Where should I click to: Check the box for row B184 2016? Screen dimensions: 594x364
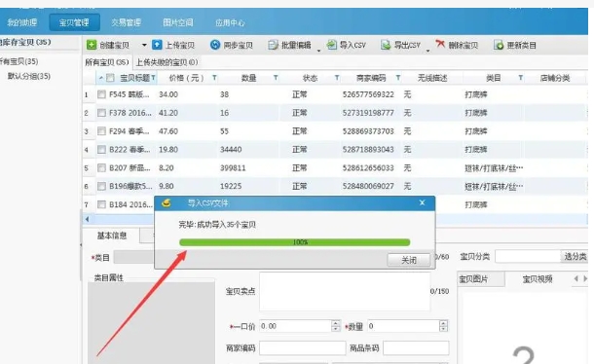coord(101,204)
